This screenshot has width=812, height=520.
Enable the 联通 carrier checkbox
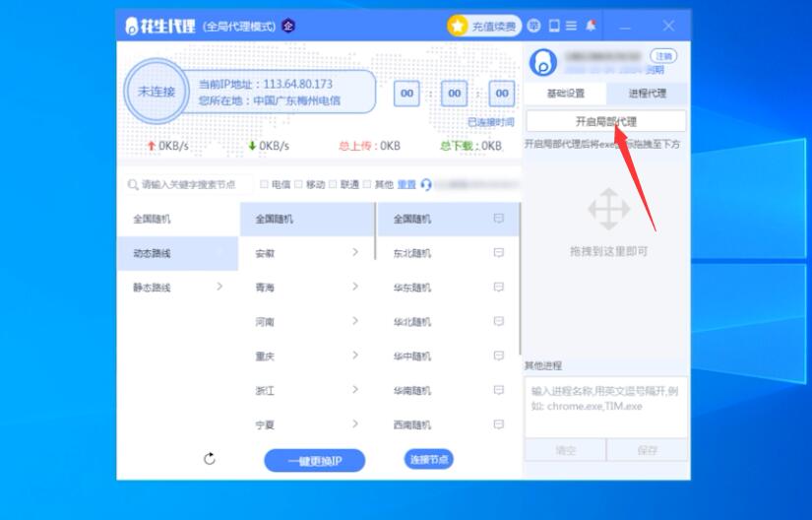pos(333,184)
